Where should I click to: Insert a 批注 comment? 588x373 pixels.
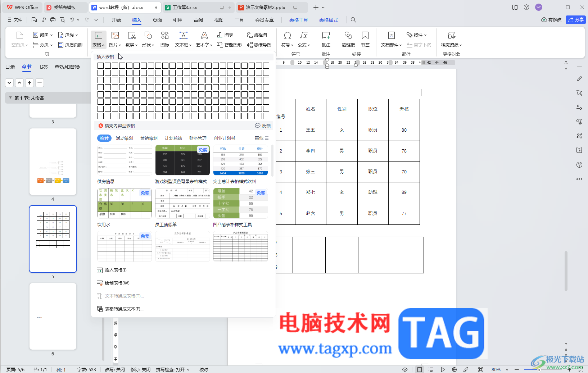(326, 39)
